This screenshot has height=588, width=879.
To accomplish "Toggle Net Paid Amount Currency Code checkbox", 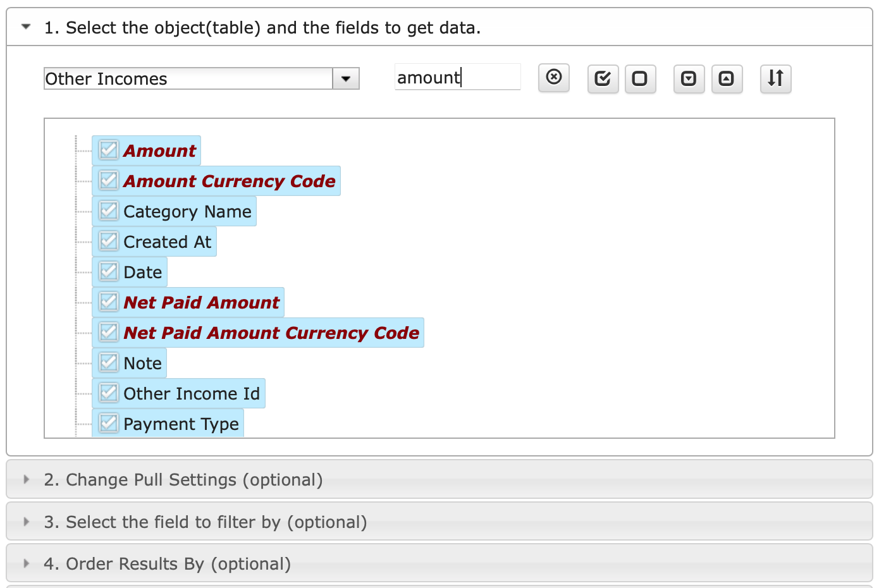I will pos(109,333).
